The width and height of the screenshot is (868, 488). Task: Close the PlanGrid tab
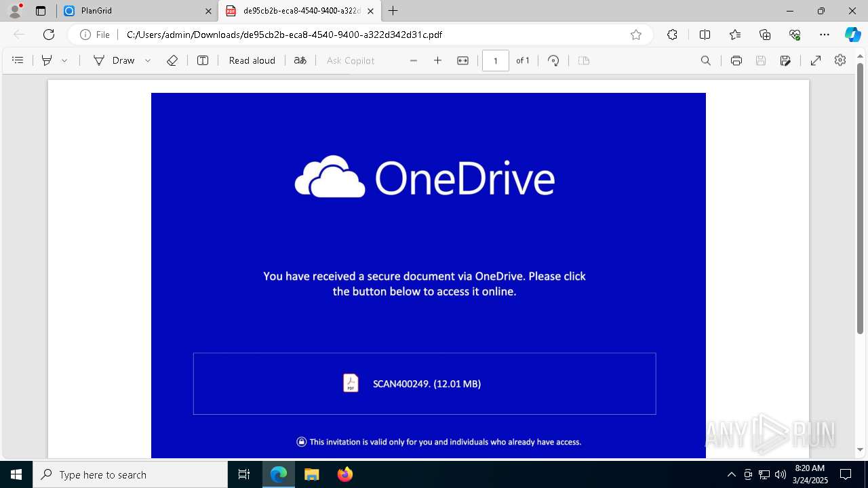pyautogui.click(x=208, y=11)
